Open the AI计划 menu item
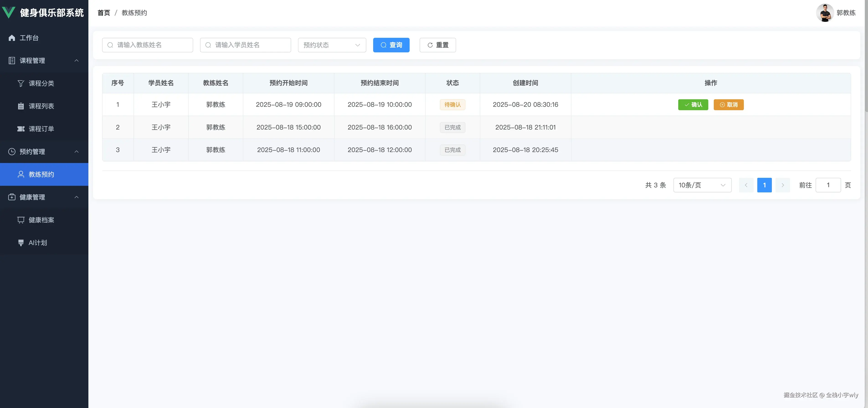 pos(38,243)
